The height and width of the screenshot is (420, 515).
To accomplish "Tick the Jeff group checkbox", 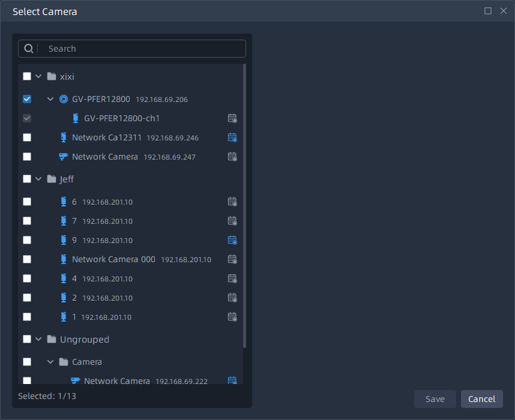I will 27,179.
